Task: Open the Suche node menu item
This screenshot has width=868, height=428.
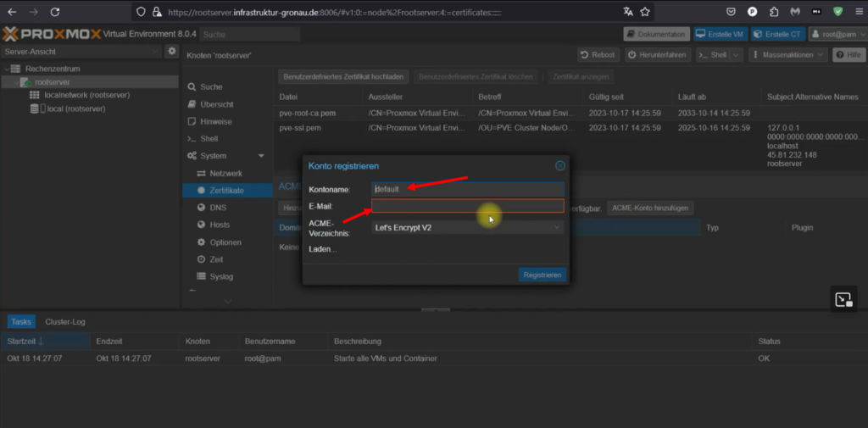Action: click(x=211, y=87)
